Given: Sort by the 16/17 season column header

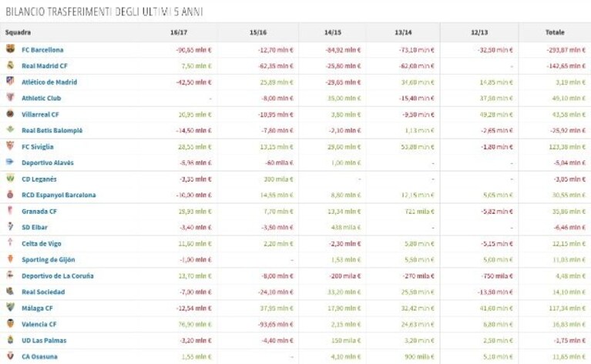Looking at the screenshot, I should [x=179, y=32].
